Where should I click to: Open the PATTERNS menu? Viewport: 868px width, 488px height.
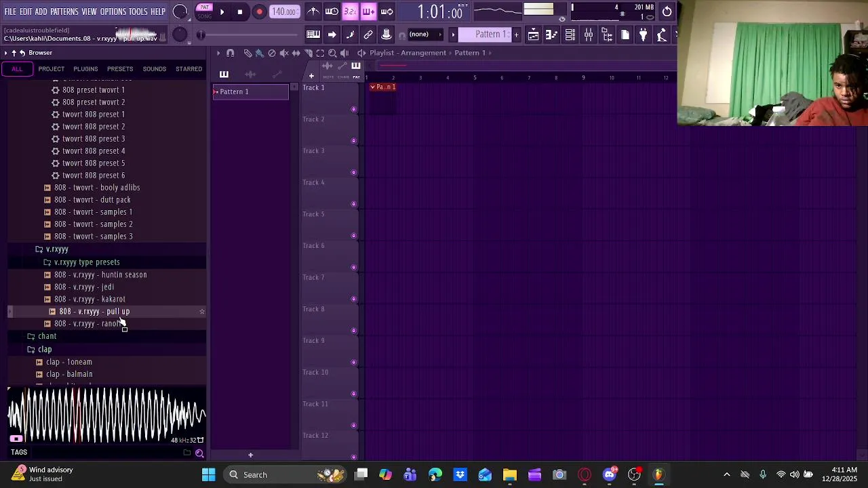(x=64, y=12)
